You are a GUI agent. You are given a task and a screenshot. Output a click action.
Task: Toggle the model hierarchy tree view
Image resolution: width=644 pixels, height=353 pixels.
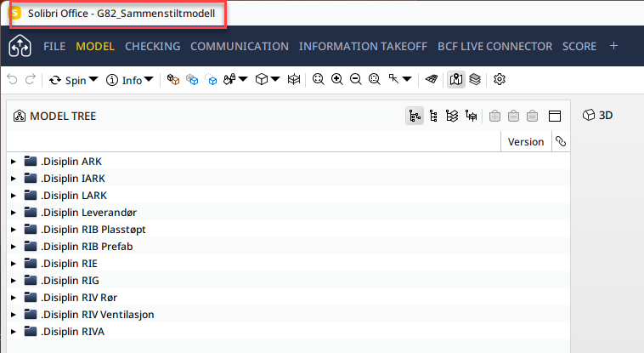415,116
